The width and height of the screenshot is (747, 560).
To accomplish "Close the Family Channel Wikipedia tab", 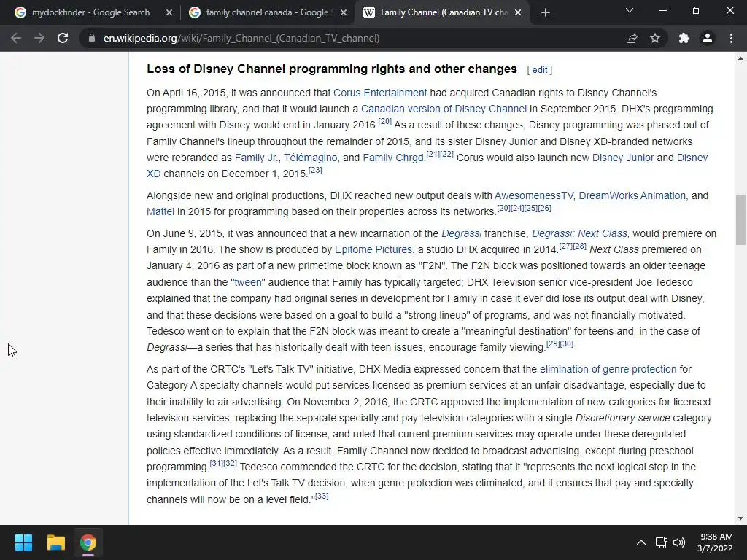I will point(519,12).
